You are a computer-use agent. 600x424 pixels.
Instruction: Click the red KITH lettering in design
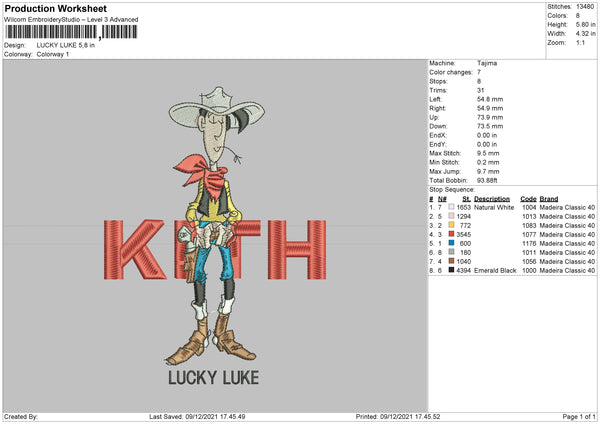[x=215, y=250]
